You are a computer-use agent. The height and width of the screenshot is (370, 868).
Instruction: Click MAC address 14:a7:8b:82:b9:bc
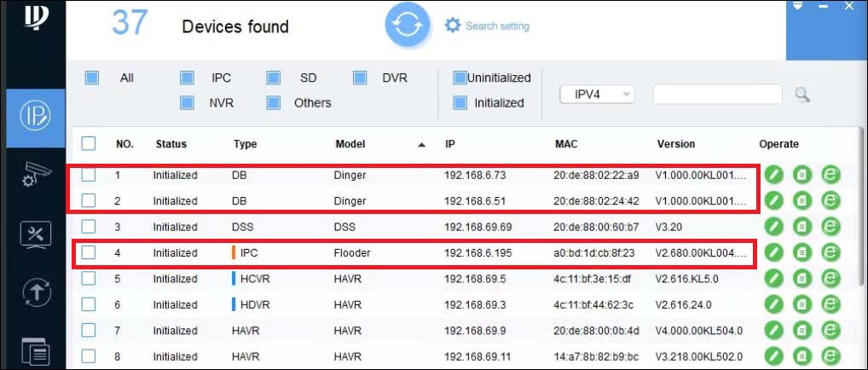[x=596, y=356]
